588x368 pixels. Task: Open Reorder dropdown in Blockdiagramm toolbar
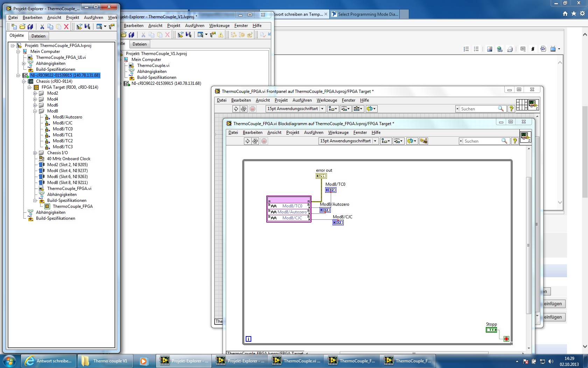[412, 141]
